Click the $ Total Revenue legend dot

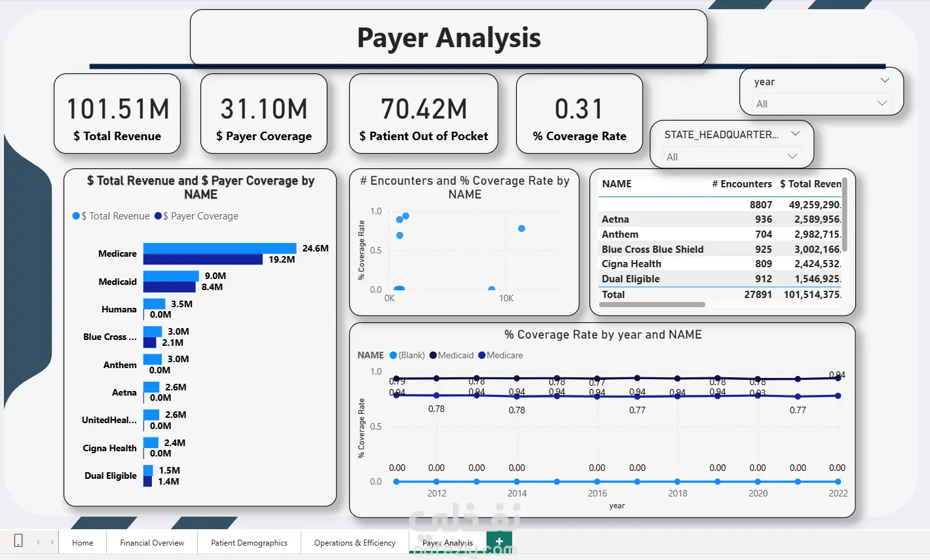pos(76,216)
